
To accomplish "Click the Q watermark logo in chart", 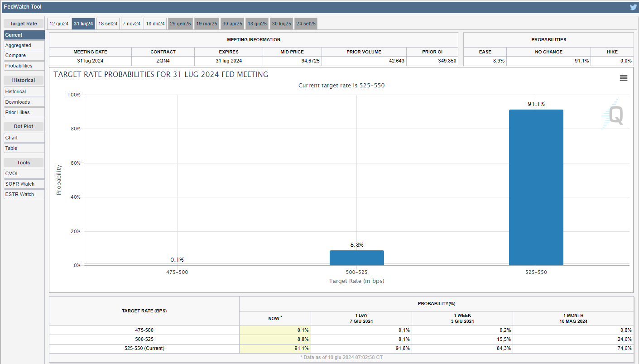I will (x=613, y=115).
